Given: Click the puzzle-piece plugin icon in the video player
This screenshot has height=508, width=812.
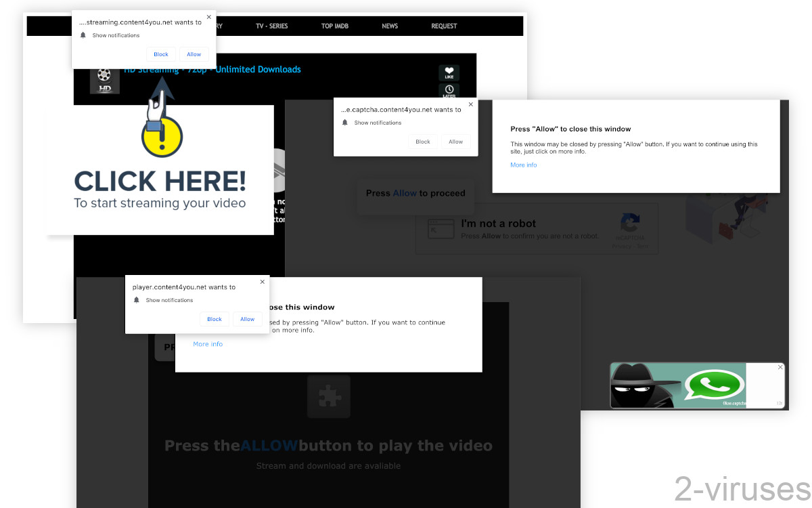Looking at the screenshot, I should click(329, 396).
